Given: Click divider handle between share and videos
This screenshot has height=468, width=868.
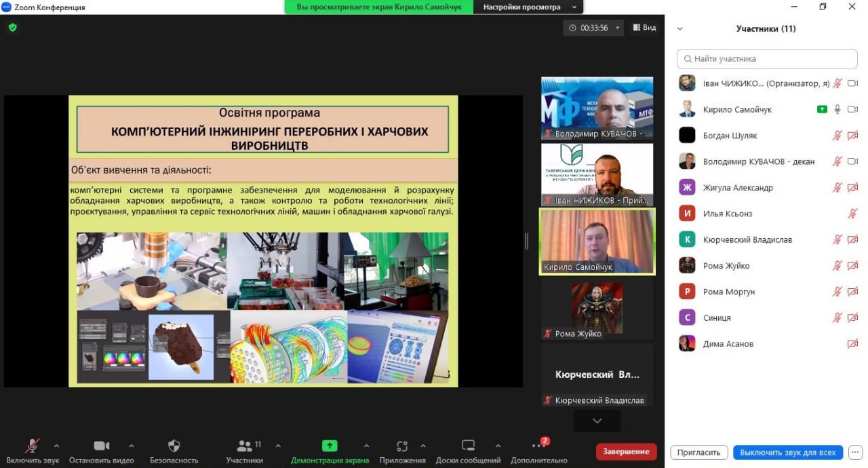Looking at the screenshot, I should [526, 241].
